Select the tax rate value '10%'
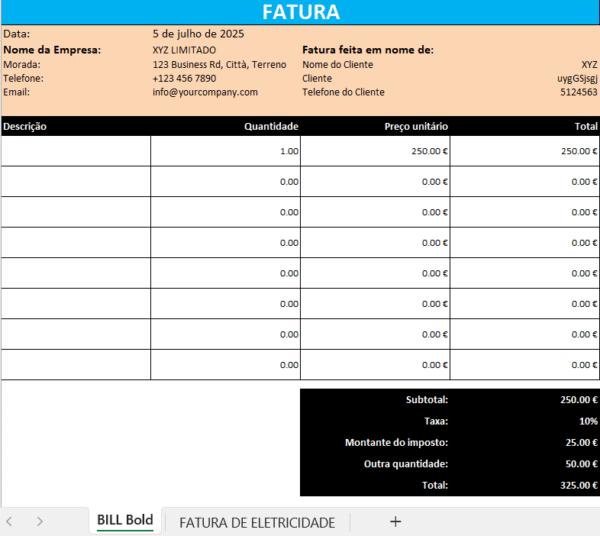Screen dimensions: 600x536 pos(588,421)
